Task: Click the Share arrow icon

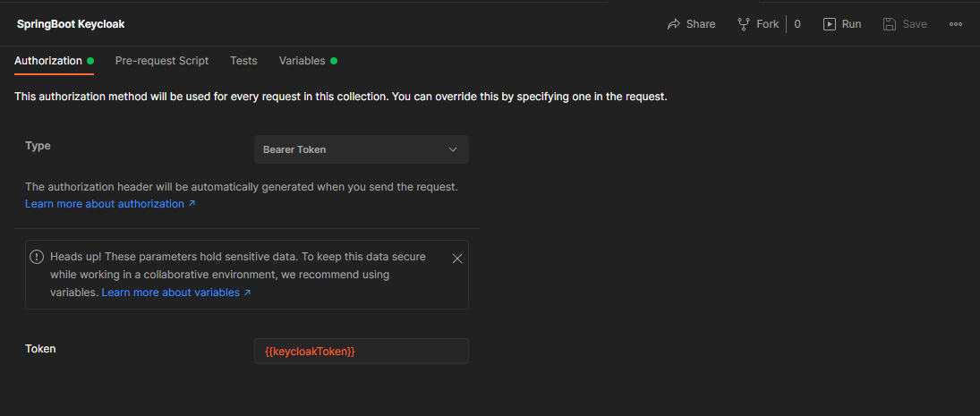Action: click(x=674, y=24)
